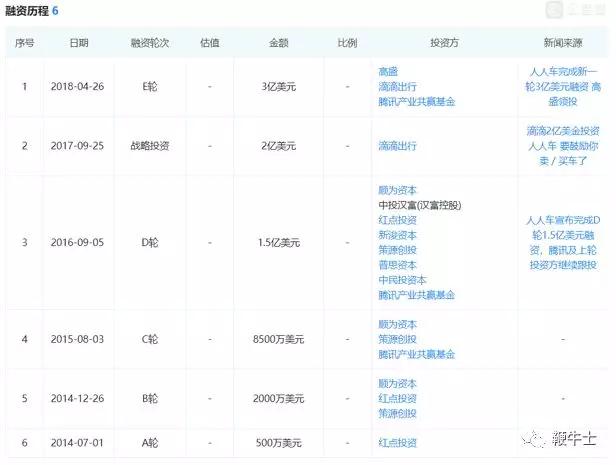
Task: Select the D轮 round cell
Action: (150, 243)
